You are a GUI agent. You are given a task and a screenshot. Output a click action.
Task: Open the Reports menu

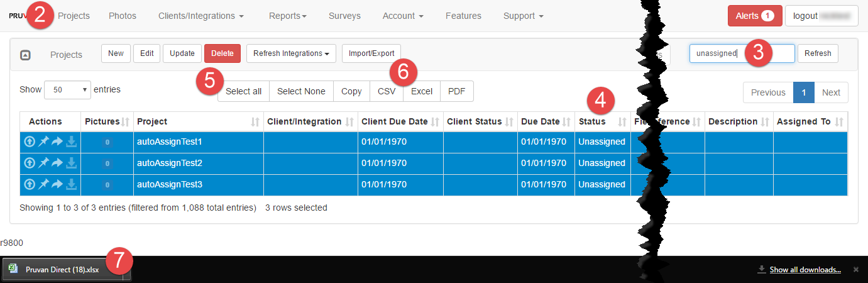coord(287,16)
